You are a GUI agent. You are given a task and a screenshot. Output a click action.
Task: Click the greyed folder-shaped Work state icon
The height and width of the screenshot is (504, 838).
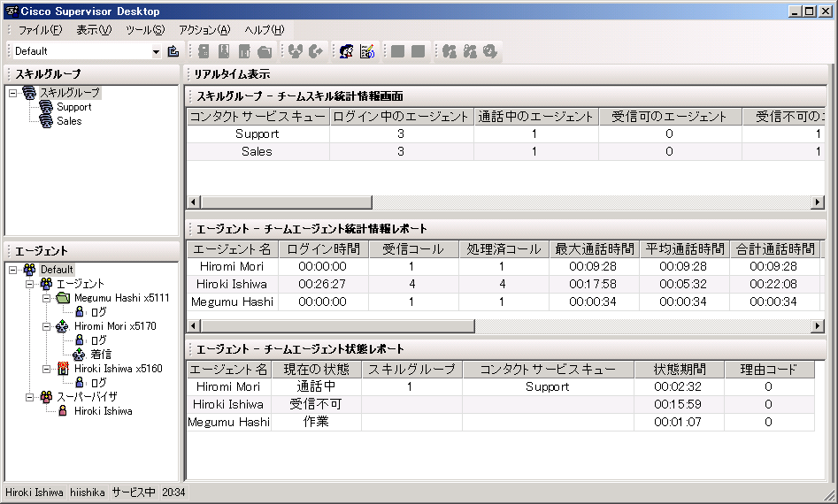click(265, 51)
